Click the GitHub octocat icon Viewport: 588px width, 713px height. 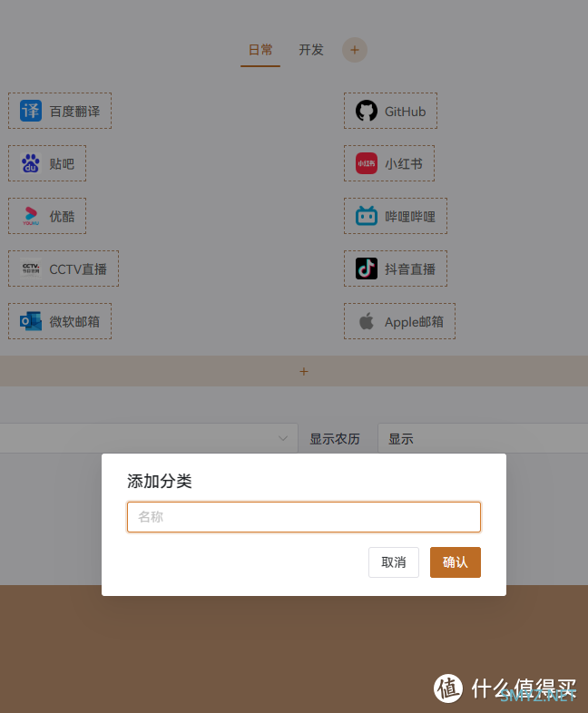point(367,111)
